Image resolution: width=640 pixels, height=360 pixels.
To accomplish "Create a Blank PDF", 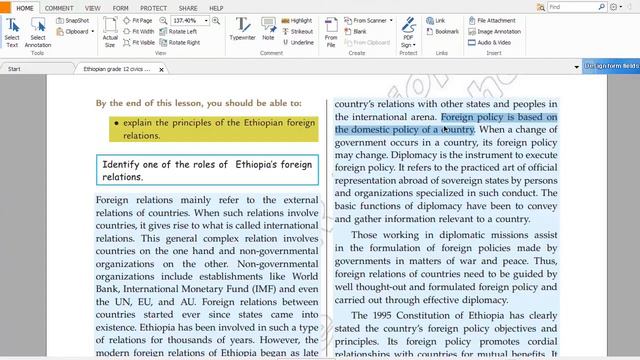I will tap(355, 31).
